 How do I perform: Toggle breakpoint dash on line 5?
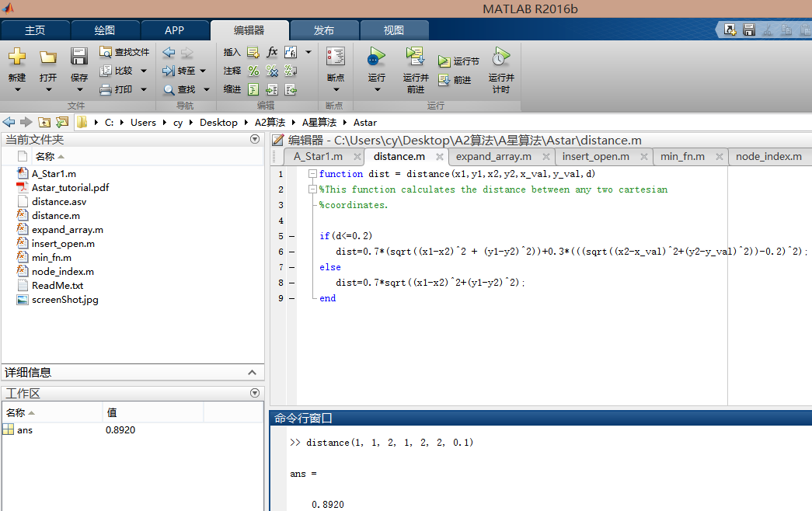(291, 236)
